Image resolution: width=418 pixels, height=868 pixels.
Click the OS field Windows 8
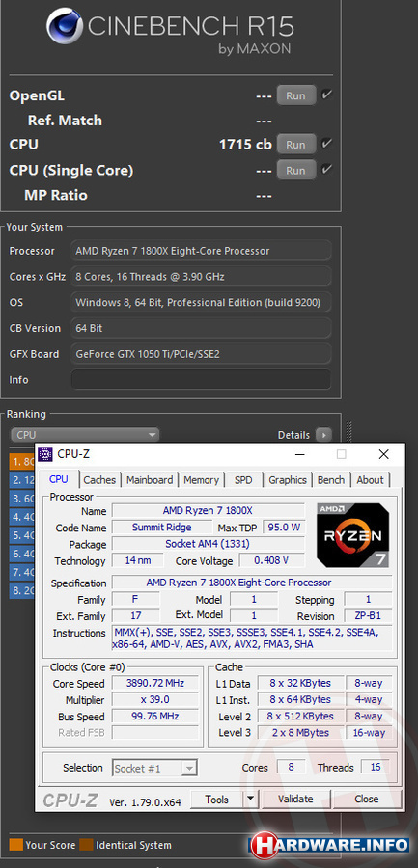pos(201,302)
